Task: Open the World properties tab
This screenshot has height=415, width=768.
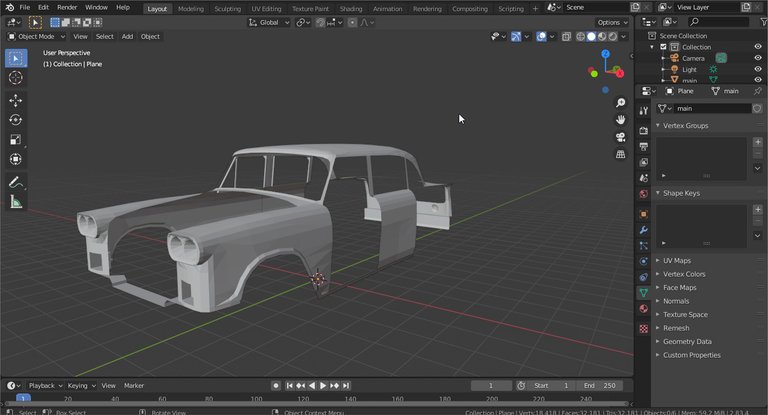Action: tap(644, 194)
